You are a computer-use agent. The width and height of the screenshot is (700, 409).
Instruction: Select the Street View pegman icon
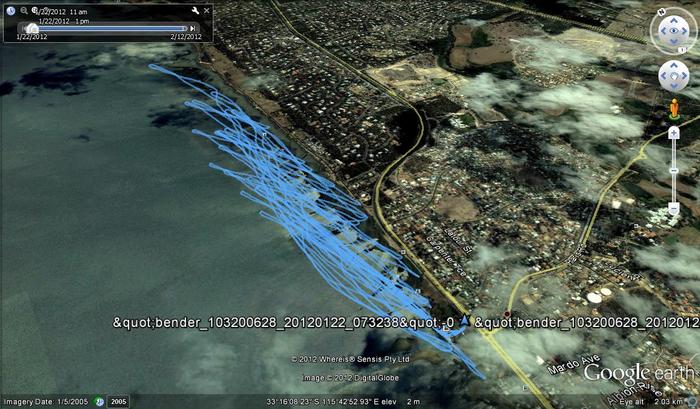click(673, 108)
